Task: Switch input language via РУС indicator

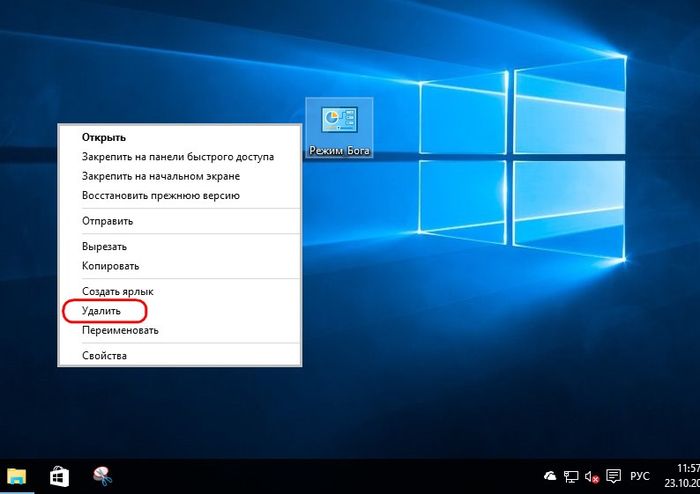Action: (x=640, y=475)
